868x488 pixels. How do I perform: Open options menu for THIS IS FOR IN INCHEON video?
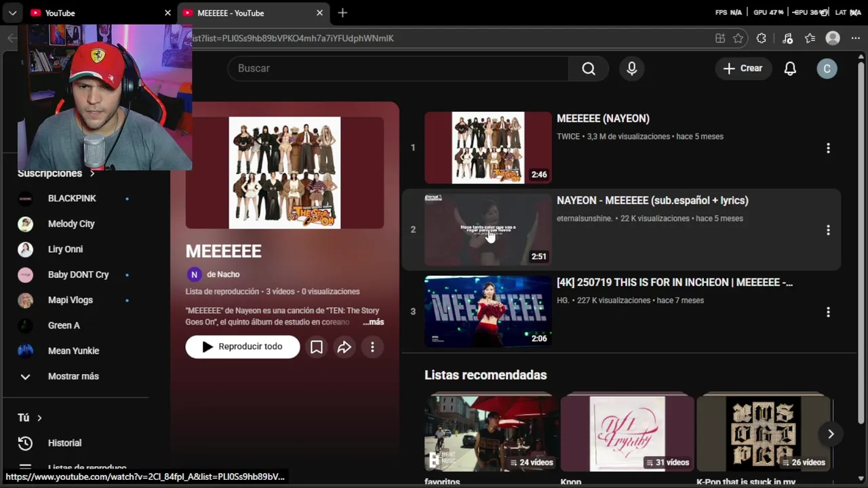coord(828,312)
